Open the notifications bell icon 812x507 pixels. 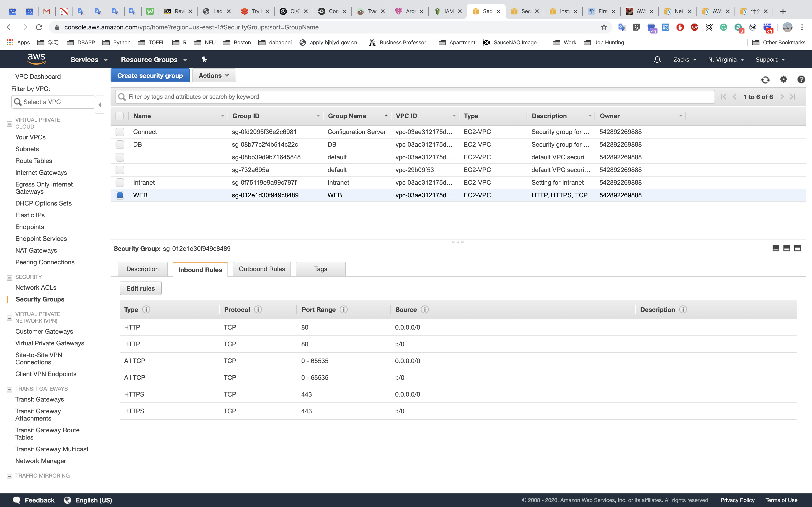[x=657, y=60]
